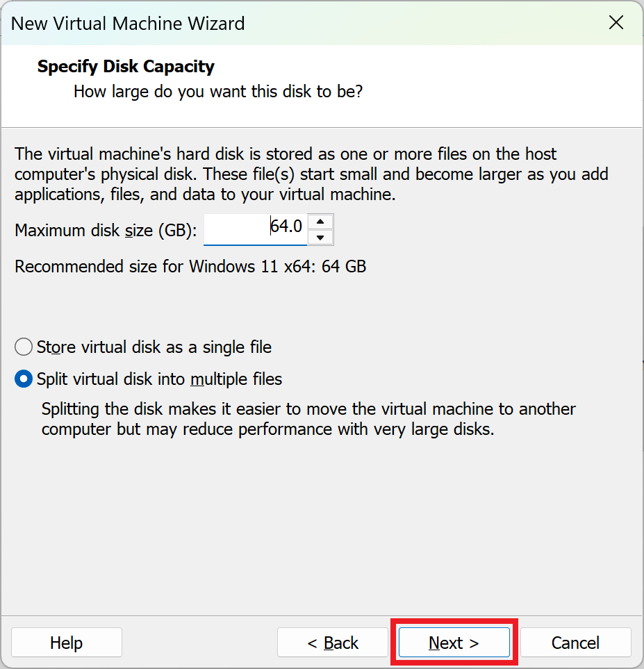Screen dimensions: 644x669
Task: Click the Next button
Action: point(454,643)
